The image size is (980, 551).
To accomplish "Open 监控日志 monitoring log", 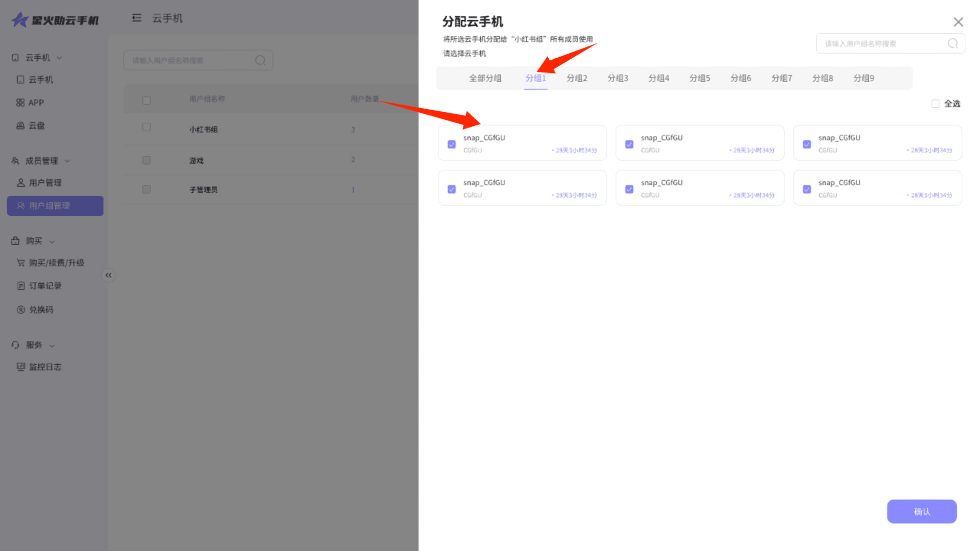I will (45, 367).
